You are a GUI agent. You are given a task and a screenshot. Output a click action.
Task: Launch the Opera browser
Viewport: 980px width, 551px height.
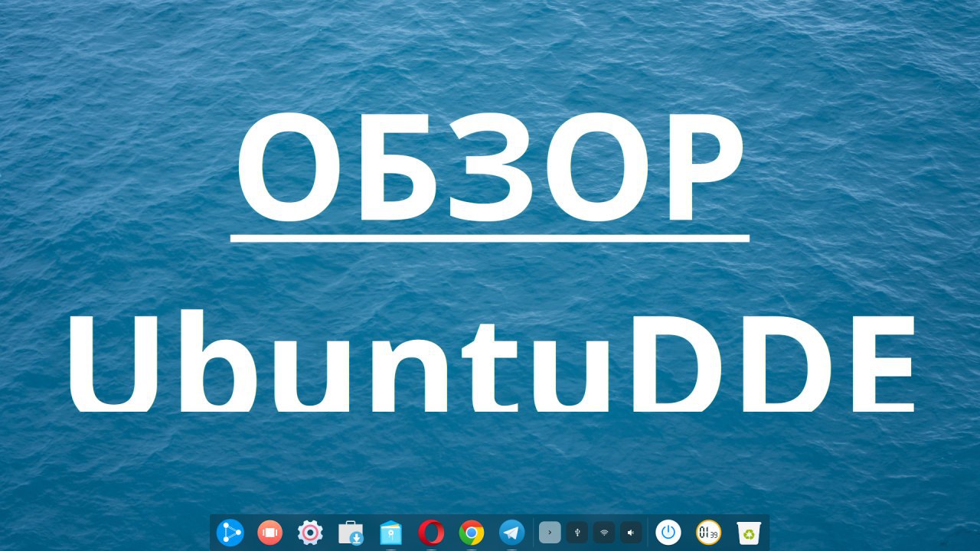(x=431, y=532)
